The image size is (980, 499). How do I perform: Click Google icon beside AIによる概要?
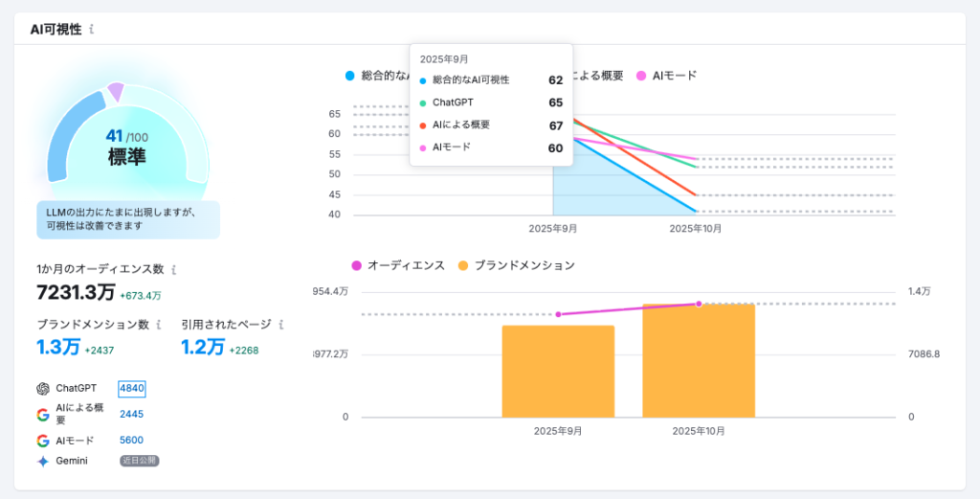[x=43, y=415]
